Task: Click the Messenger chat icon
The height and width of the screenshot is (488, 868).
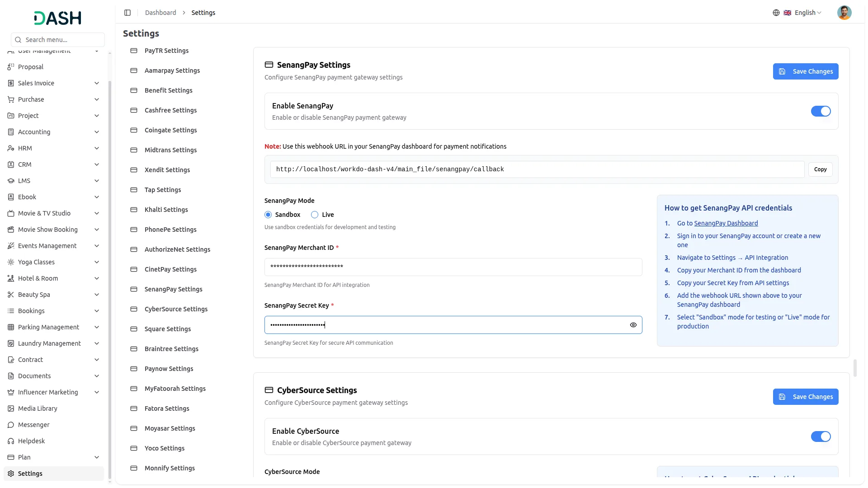Action: tap(11, 425)
